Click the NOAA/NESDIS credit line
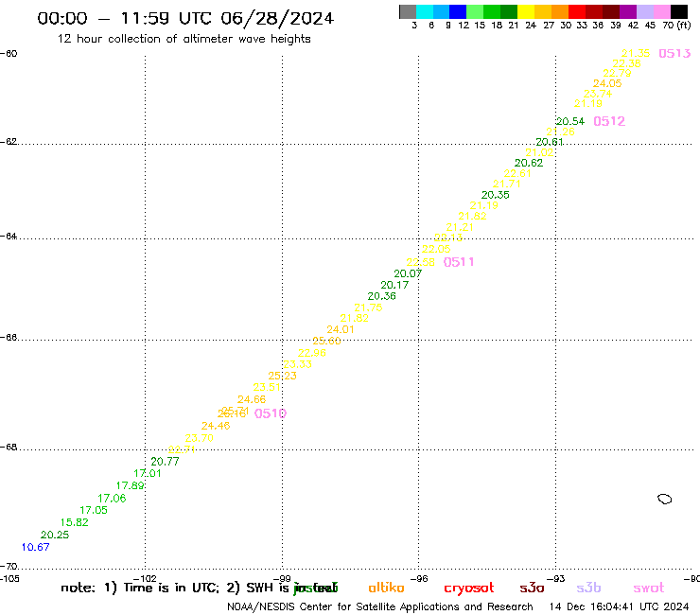 [x=380, y=606]
